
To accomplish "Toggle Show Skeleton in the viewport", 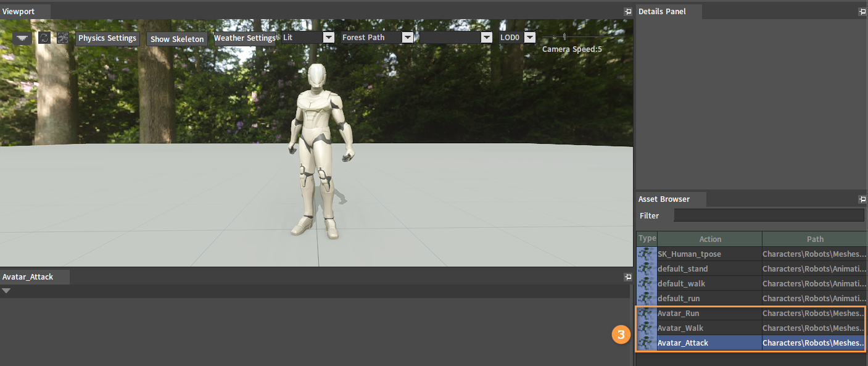I will coord(177,39).
